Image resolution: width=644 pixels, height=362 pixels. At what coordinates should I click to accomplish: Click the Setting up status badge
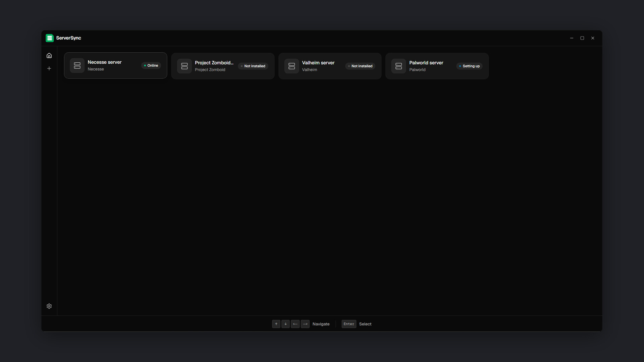pos(469,66)
